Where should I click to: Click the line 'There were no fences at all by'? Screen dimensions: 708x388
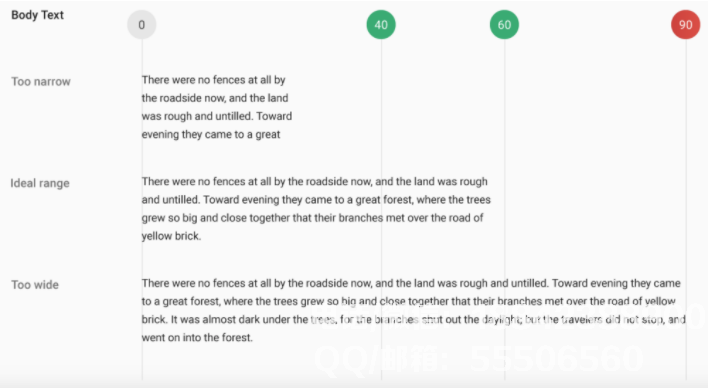click(214, 80)
